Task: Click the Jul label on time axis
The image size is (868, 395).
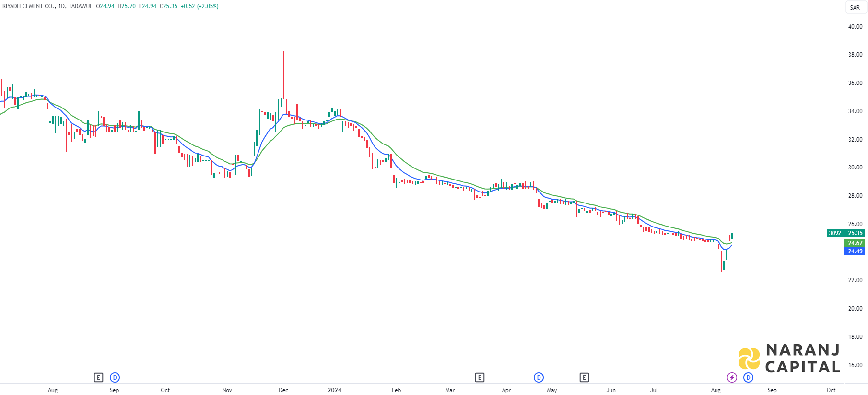Action: 654,390
